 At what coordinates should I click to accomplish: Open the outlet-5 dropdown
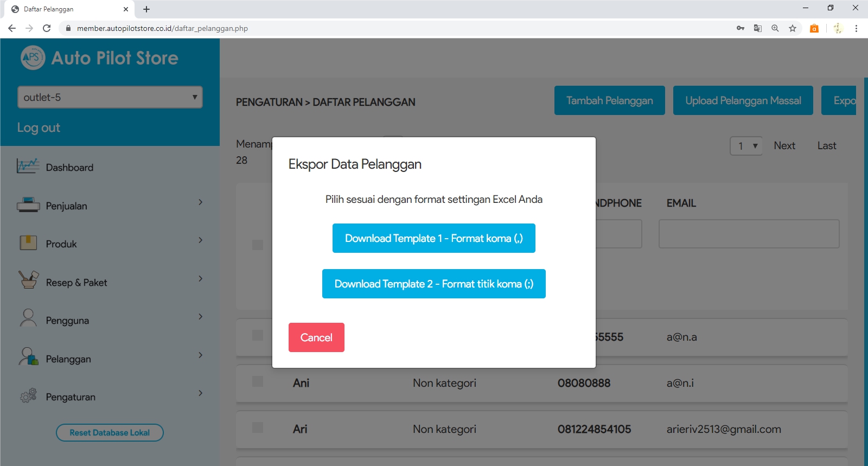tap(110, 97)
